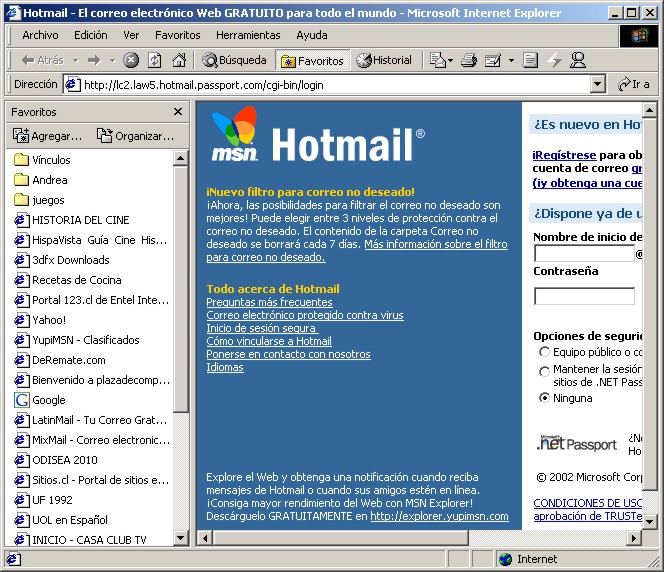The image size is (664, 572).
Task: Open Agregar favorites button
Action: [47, 136]
